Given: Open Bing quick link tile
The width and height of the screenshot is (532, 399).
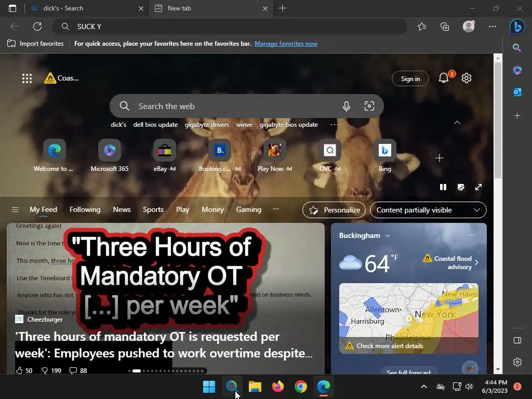Looking at the screenshot, I should point(385,156).
